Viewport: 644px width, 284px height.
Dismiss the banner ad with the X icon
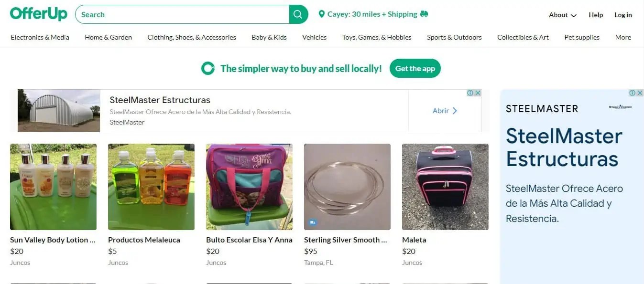(x=478, y=93)
